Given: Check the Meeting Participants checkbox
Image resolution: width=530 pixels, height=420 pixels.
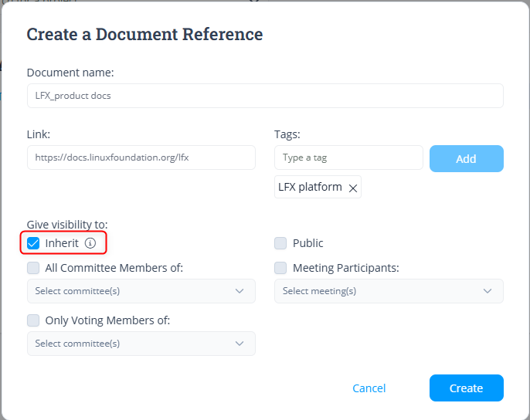Looking at the screenshot, I should click(x=280, y=269).
